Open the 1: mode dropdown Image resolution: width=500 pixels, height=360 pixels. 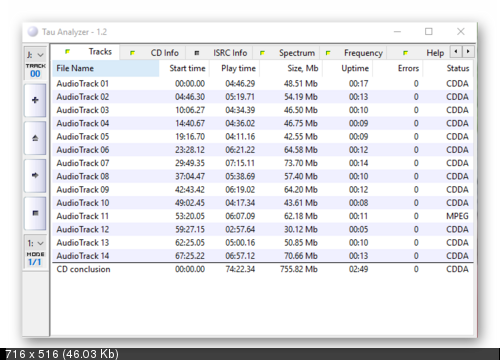tap(35, 243)
